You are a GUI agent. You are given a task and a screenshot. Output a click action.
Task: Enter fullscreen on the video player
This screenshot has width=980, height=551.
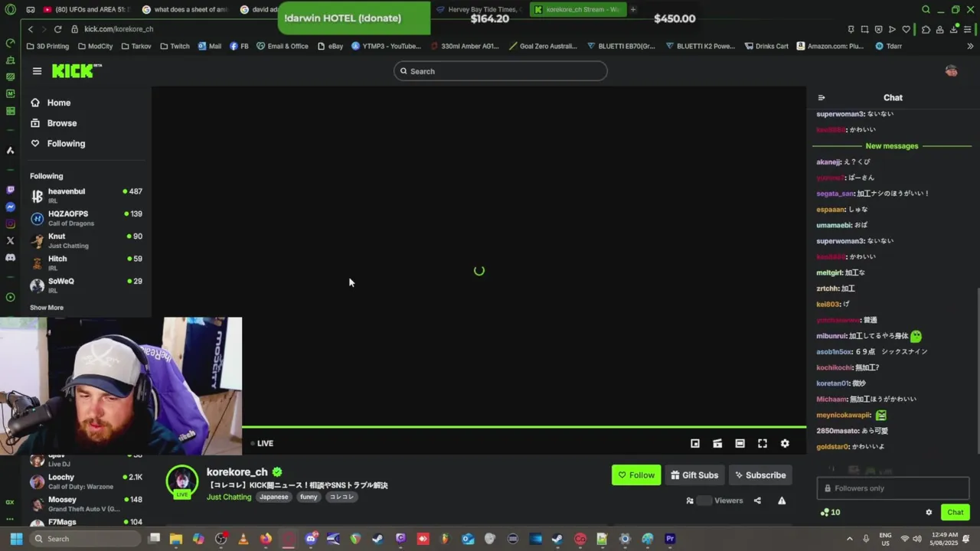pyautogui.click(x=763, y=443)
